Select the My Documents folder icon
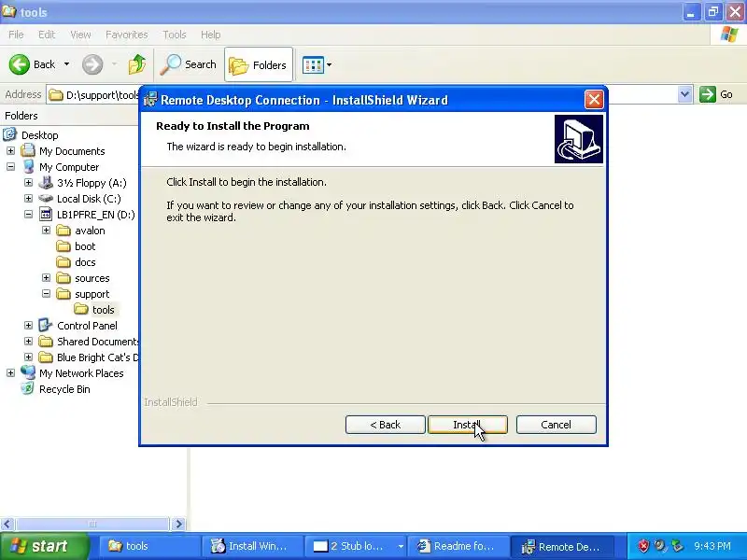The width and height of the screenshot is (747, 560). (28, 151)
